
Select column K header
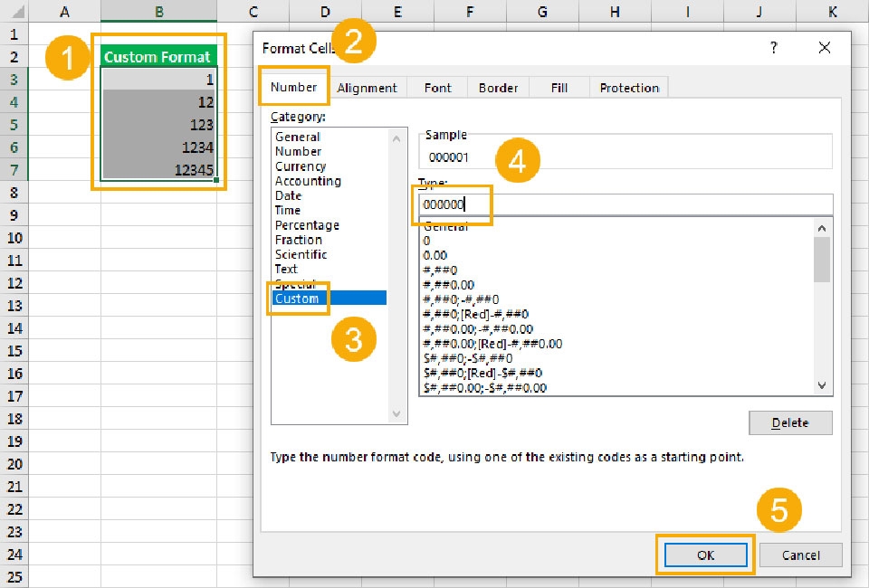pyautogui.click(x=833, y=11)
